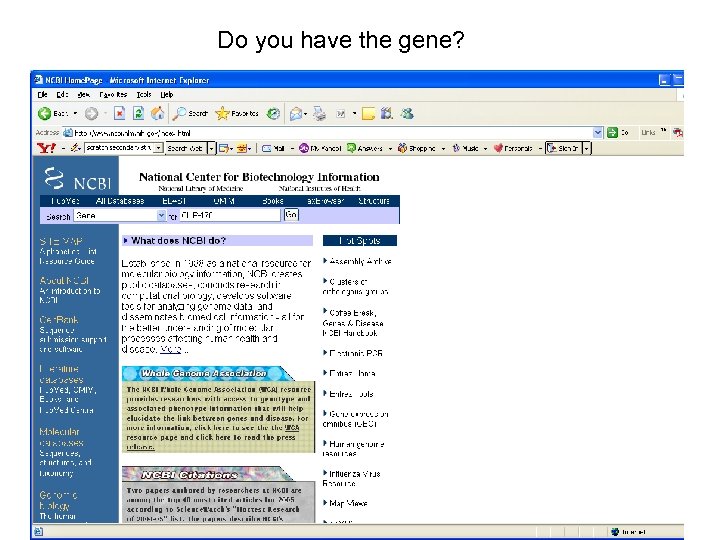Open Map Viewer hot spot link
Screen dimensions: 720x540
tap(348, 503)
